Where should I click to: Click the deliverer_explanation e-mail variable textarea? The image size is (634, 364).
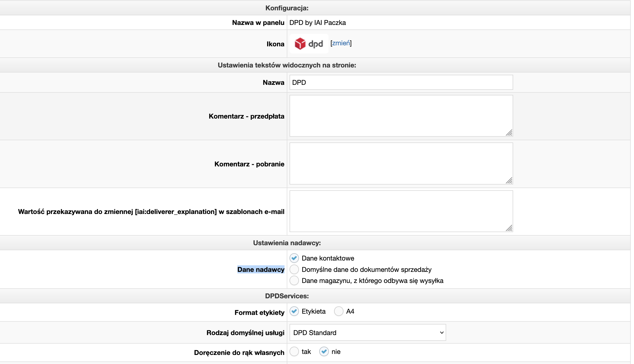(x=401, y=211)
